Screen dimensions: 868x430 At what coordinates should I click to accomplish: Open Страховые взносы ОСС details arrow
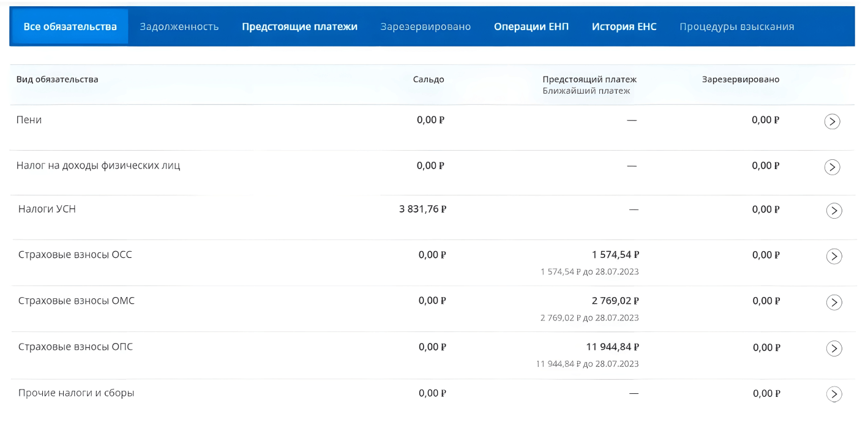(834, 256)
